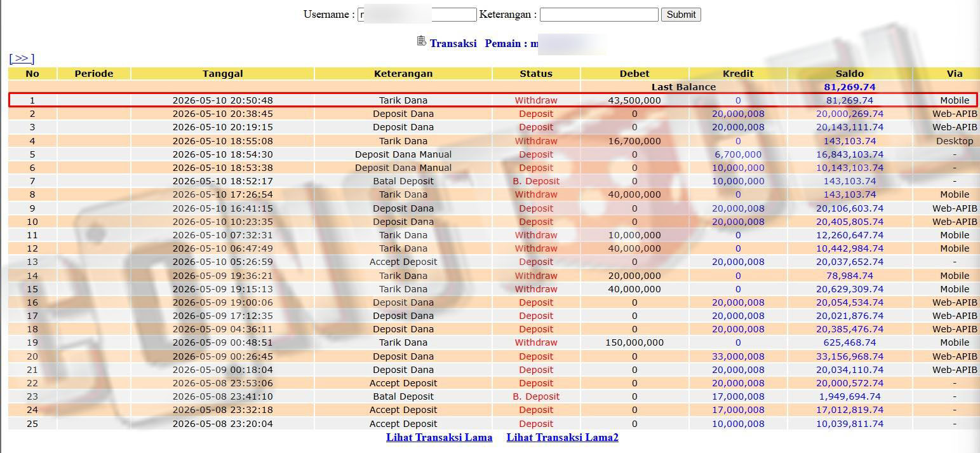This screenshot has width=980, height=453.
Task: Click saldo 625,468.74
Action: 850,342
